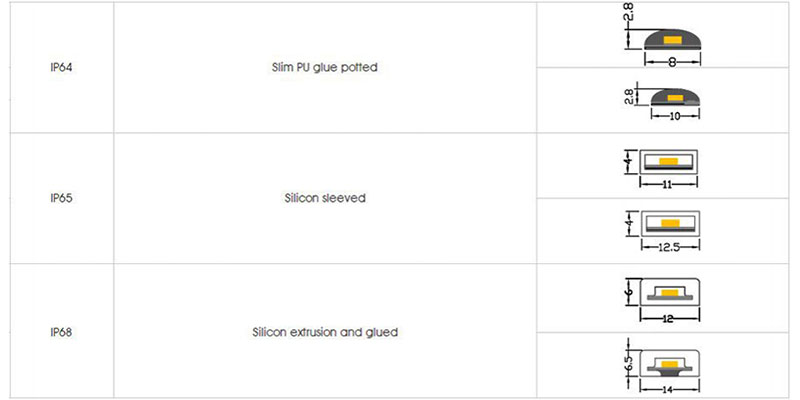800x400 pixels.
Task: Click the IP68 rating cell
Action: point(62,333)
